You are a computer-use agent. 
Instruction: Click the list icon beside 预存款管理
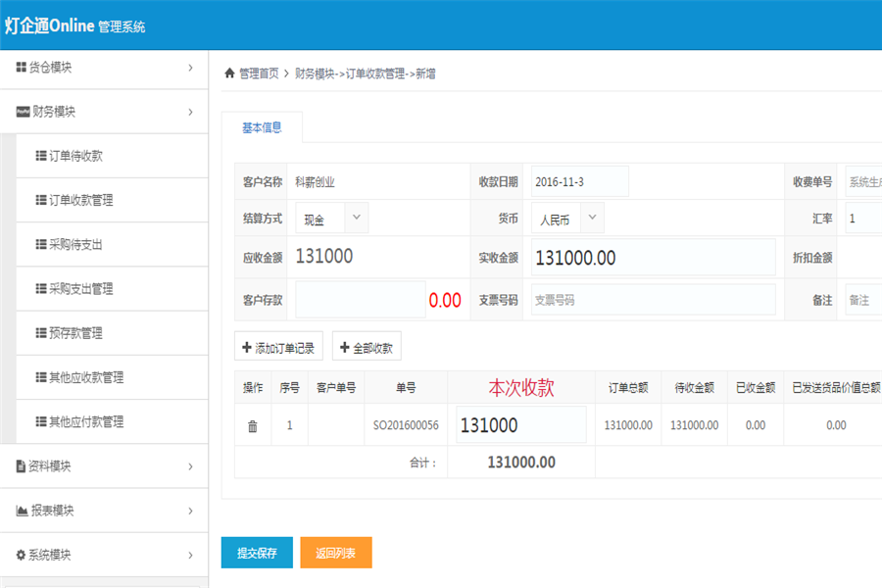(41, 333)
